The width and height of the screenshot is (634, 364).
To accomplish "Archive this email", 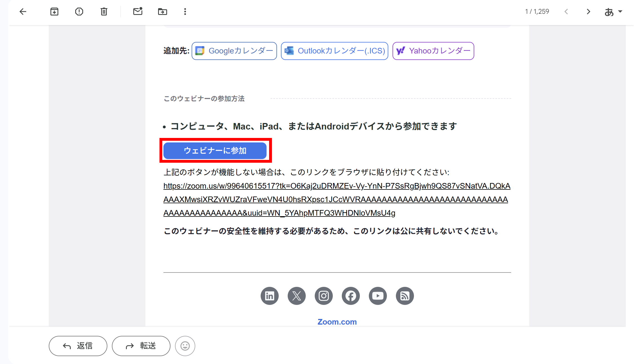I will pyautogui.click(x=54, y=12).
